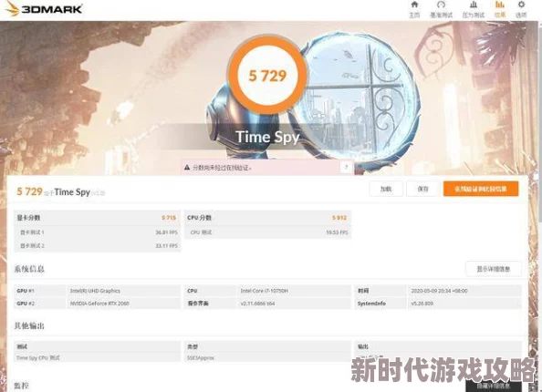Click the version v2.11.6866 s64 value
542x392 pixels.
tap(257, 304)
